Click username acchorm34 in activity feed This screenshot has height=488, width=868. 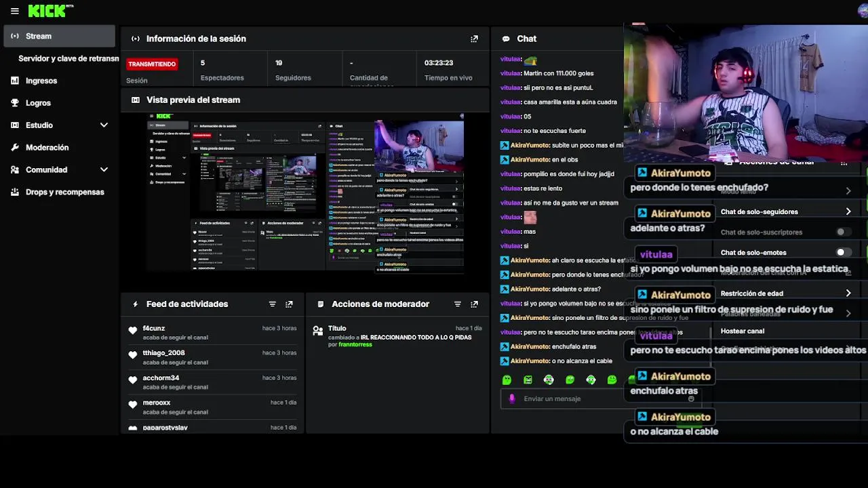click(161, 378)
